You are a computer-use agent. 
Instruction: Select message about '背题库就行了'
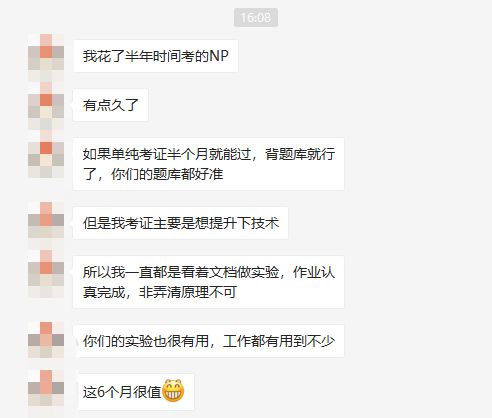click(x=209, y=164)
